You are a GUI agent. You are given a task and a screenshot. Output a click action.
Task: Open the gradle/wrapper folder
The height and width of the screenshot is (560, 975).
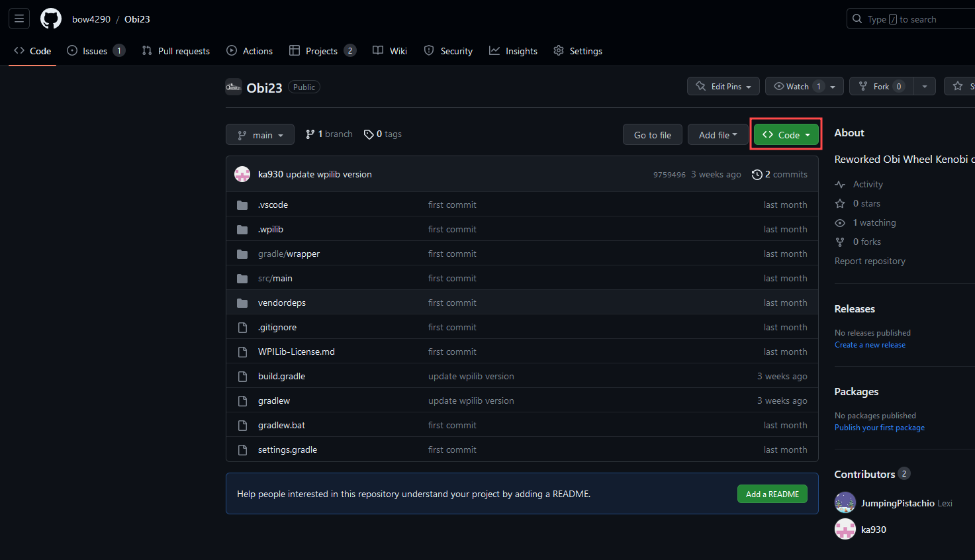[289, 254]
